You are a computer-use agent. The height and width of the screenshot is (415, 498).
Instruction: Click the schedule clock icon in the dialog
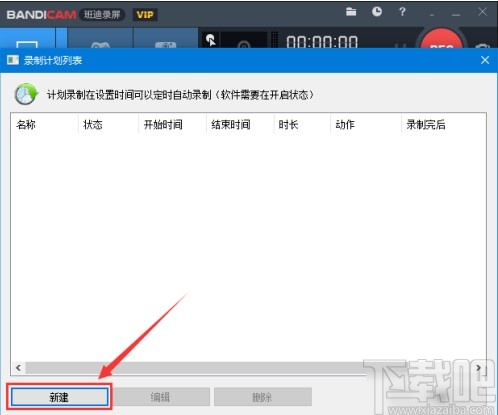(26, 94)
